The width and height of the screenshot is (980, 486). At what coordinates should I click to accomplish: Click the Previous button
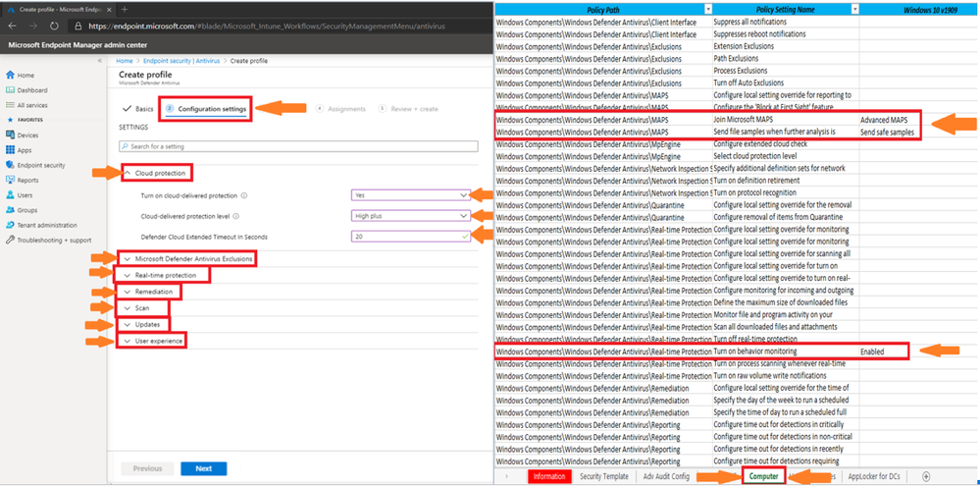(147, 468)
